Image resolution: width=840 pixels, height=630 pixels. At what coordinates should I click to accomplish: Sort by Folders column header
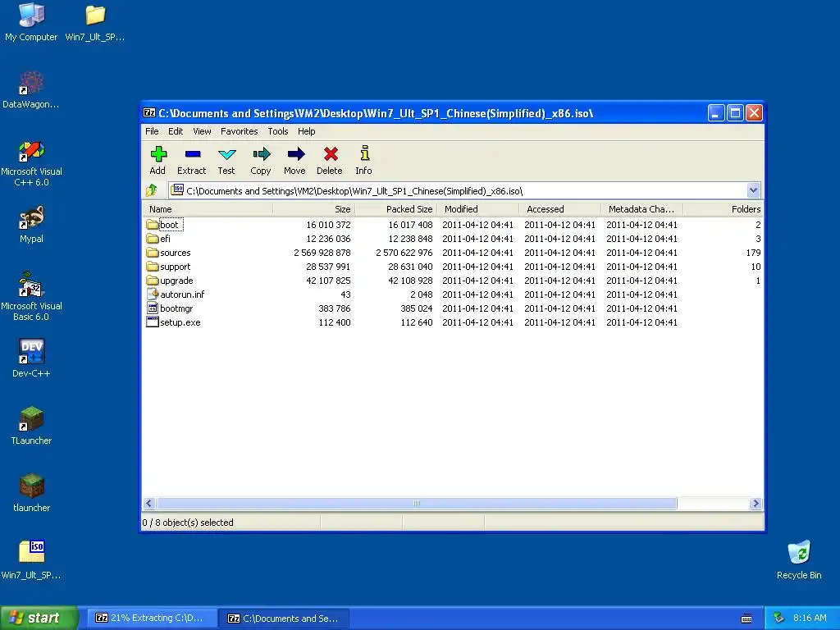(x=724, y=209)
